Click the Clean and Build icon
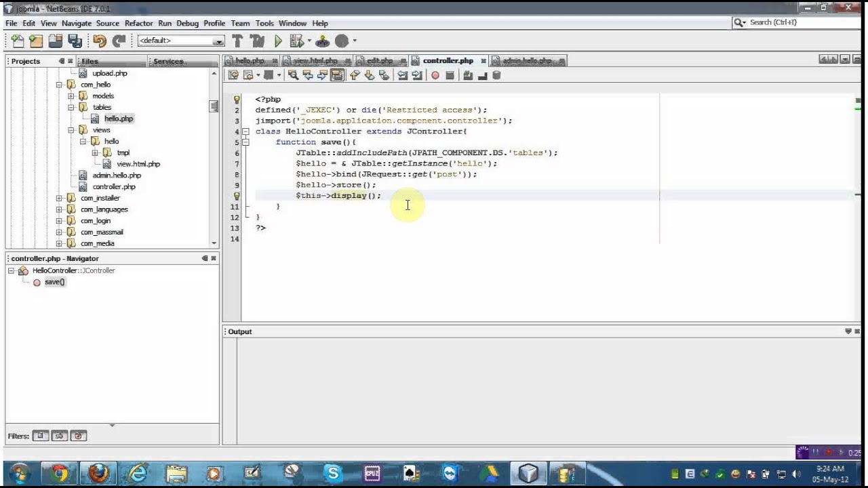This screenshot has width=868, height=488. click(x=257, y=41)
